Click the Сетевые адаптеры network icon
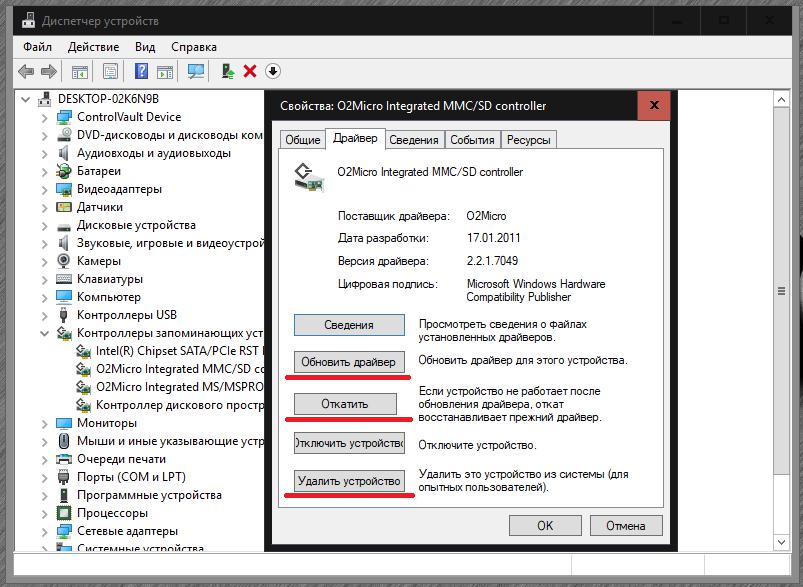 click(64, 531)
